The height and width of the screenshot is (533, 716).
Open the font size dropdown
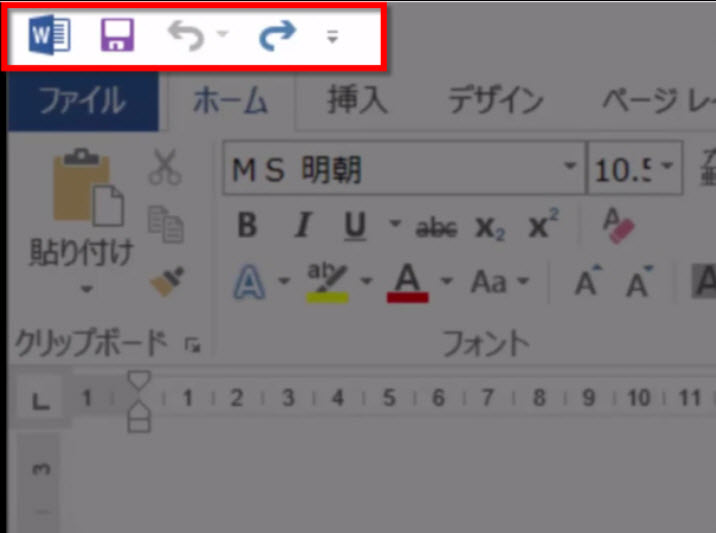click(666, 167)
